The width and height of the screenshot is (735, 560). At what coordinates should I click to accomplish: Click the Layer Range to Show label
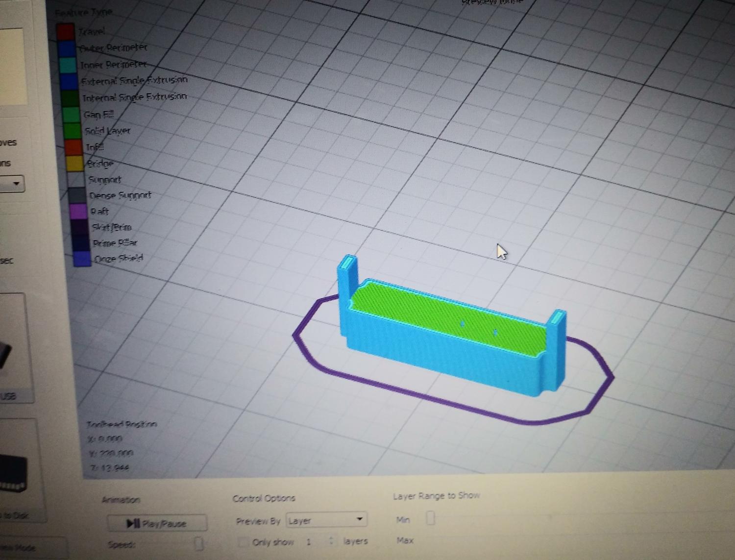tap(436, 496)
